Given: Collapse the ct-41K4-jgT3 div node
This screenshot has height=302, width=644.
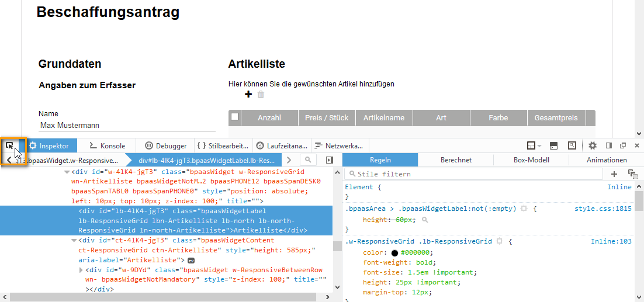Looking at the screenshot, I should coord(73,240).
